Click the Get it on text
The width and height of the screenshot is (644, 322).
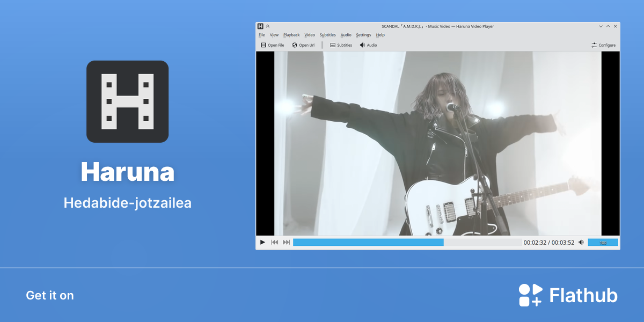tap(50, 295)
